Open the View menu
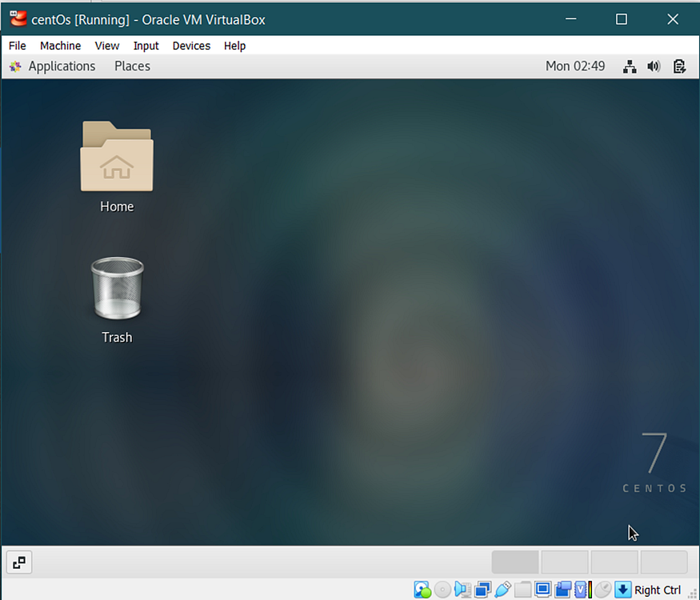 [107, 46]
